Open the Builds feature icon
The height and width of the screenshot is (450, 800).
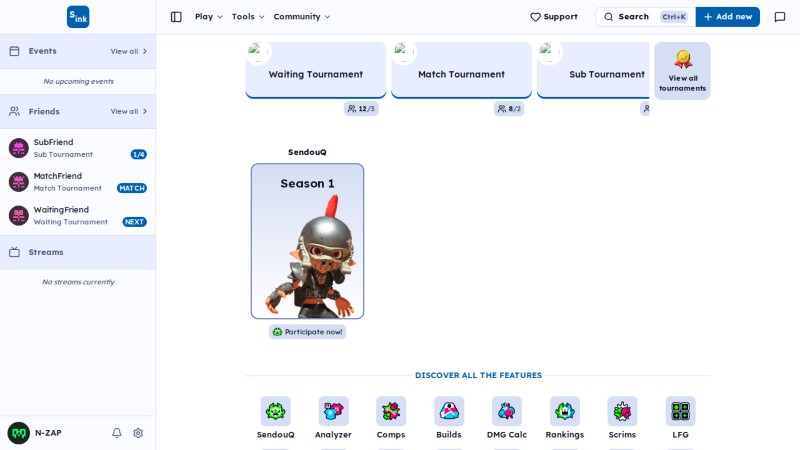[x=449, y=411]
